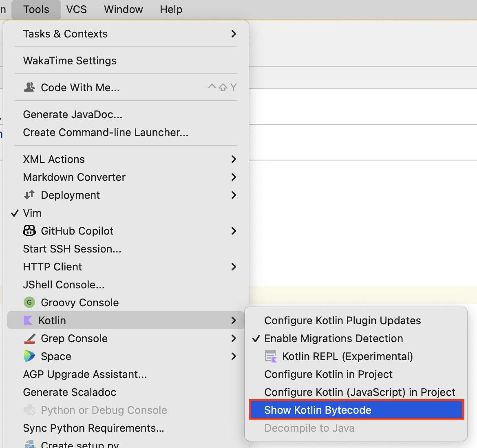This screenshot has height=448, width=477.
Task: Open the Window menu
Action: (x=123, y=9)
